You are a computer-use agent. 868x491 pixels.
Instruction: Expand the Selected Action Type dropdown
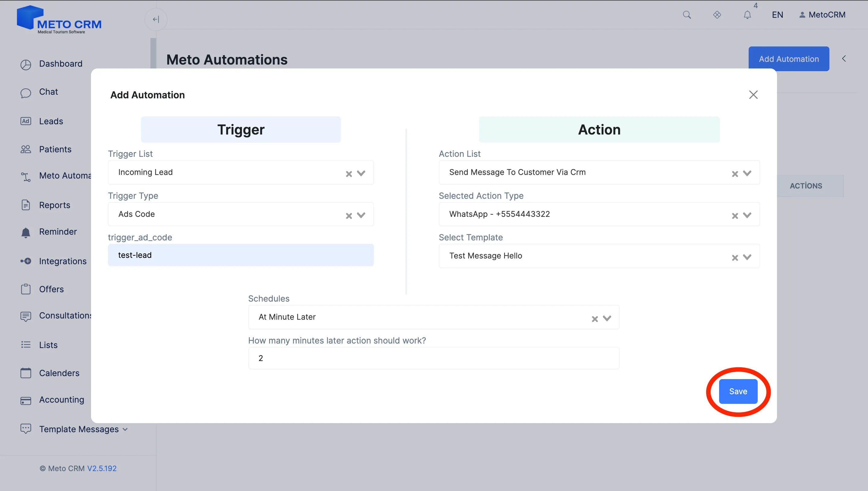point(747,215)
